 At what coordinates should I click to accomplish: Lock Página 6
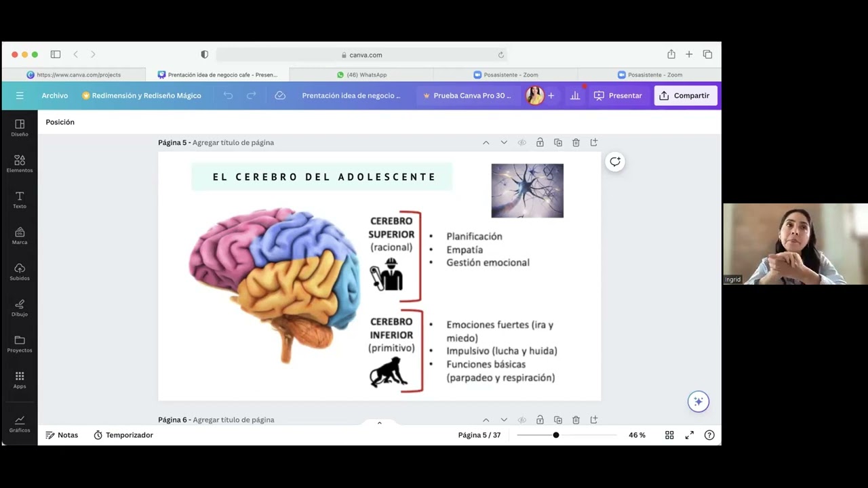click(x=540, y=420)
